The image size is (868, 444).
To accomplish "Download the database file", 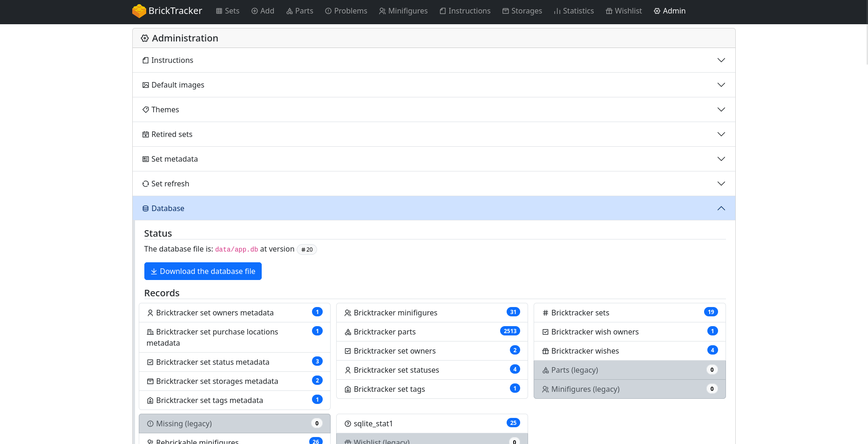I will [203, 271].
